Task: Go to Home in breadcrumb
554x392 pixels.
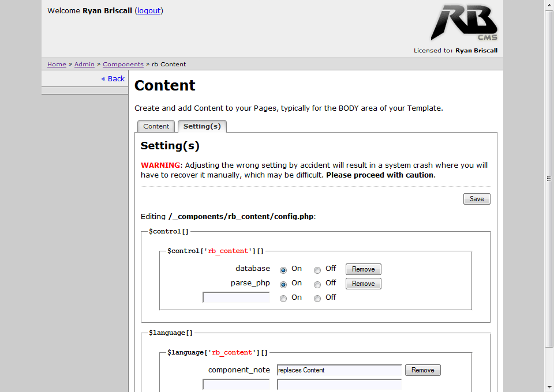Action: click(57, 64)
